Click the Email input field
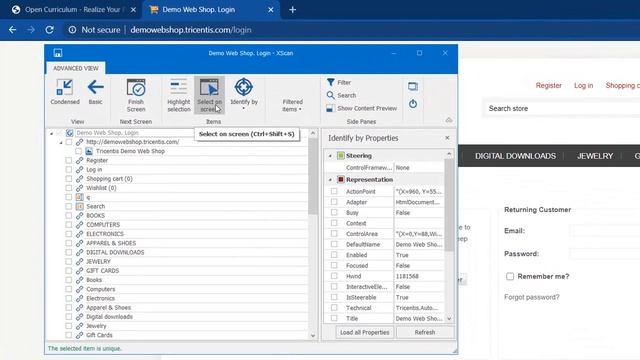 click(604, 231)
